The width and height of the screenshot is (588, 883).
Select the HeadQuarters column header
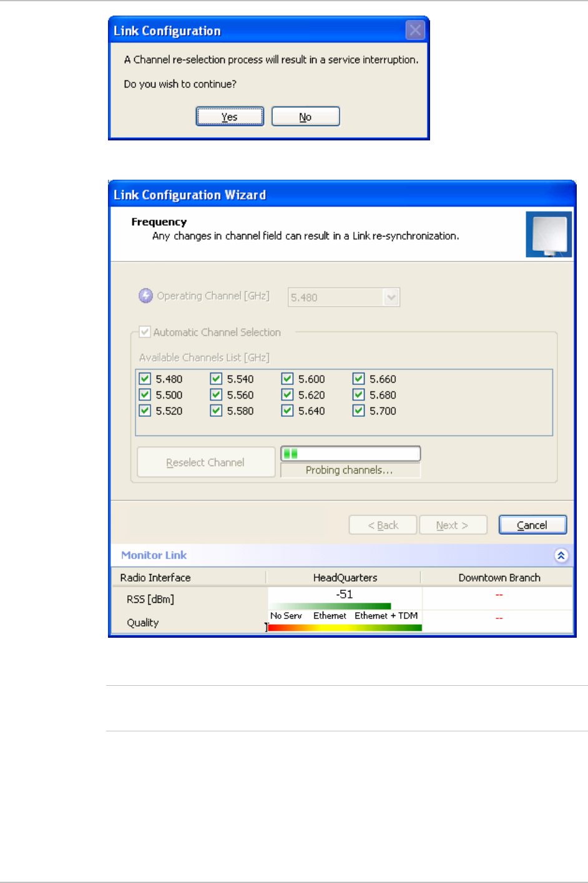point(345,578)
